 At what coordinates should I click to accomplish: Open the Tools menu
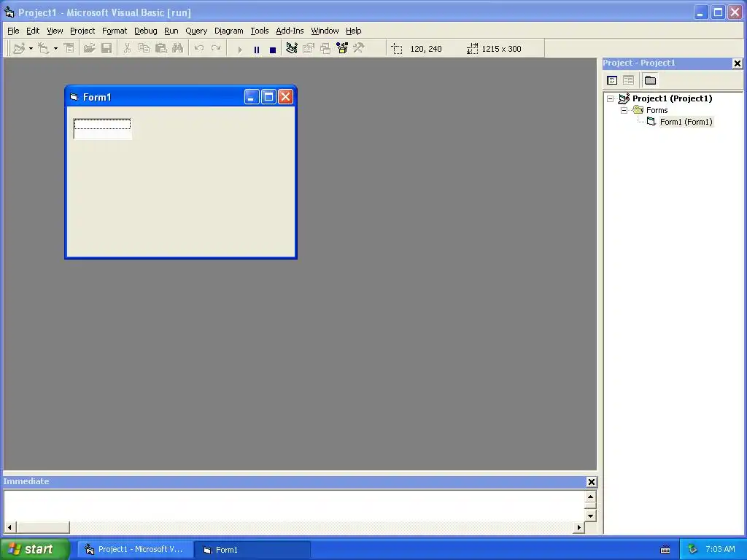point(260,31)
